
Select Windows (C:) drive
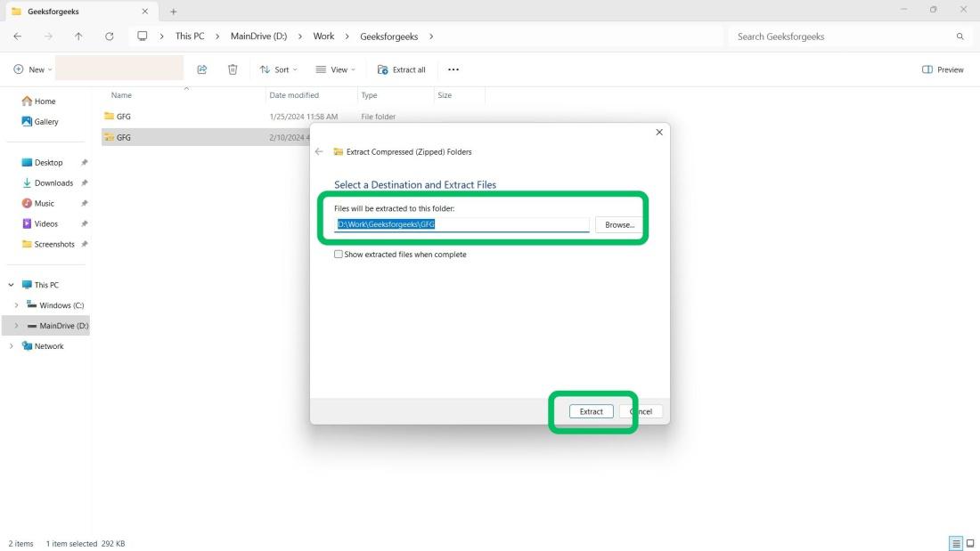tap(55, 305)
